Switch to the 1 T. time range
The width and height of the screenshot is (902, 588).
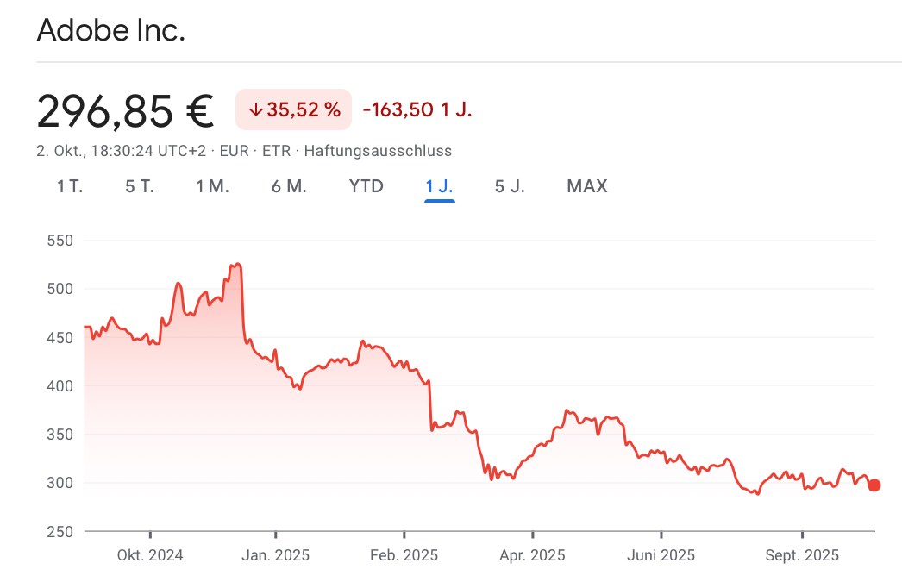(70, 186)
